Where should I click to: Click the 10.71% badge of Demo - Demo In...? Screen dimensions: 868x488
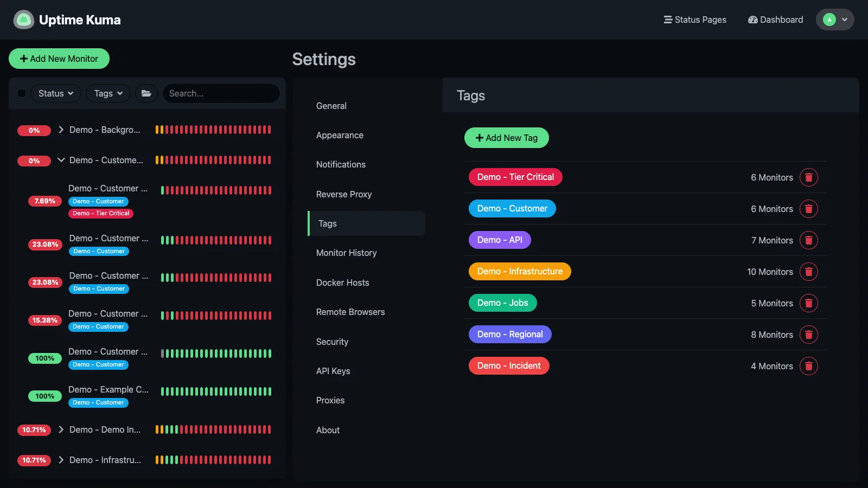34,430
